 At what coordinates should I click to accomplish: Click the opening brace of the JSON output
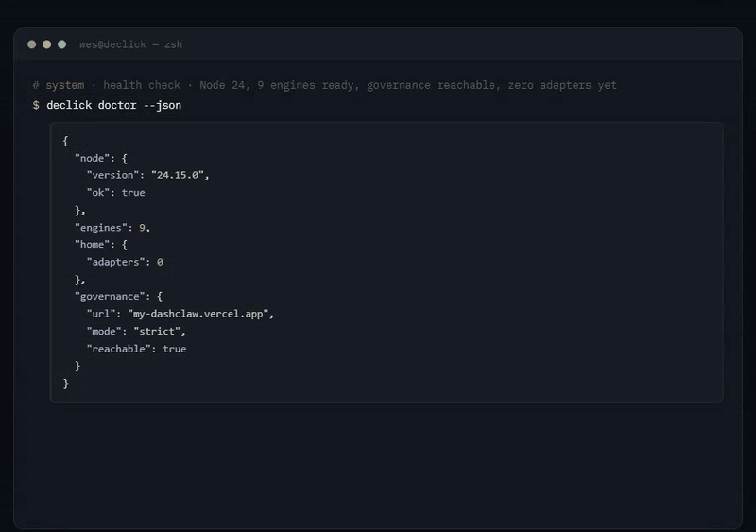click(x=65, y=141)
